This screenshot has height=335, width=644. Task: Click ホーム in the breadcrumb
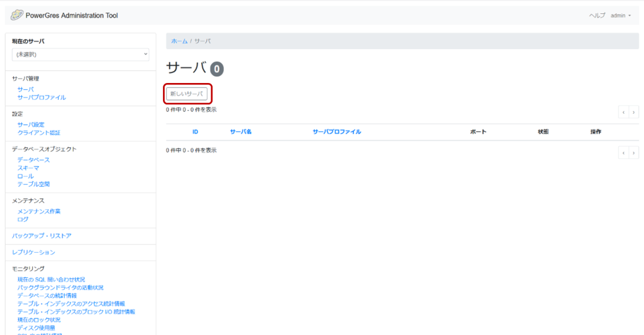coord(179,41)
